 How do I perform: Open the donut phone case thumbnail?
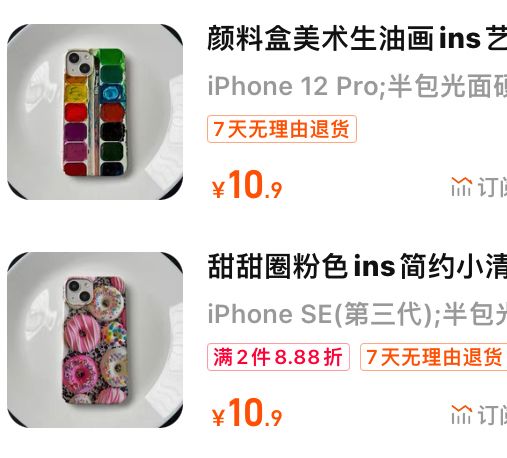tap(95, 340)
